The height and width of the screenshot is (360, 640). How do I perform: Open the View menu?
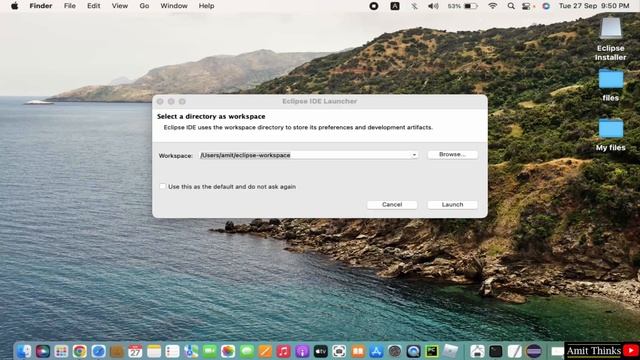tap(120, 6)
